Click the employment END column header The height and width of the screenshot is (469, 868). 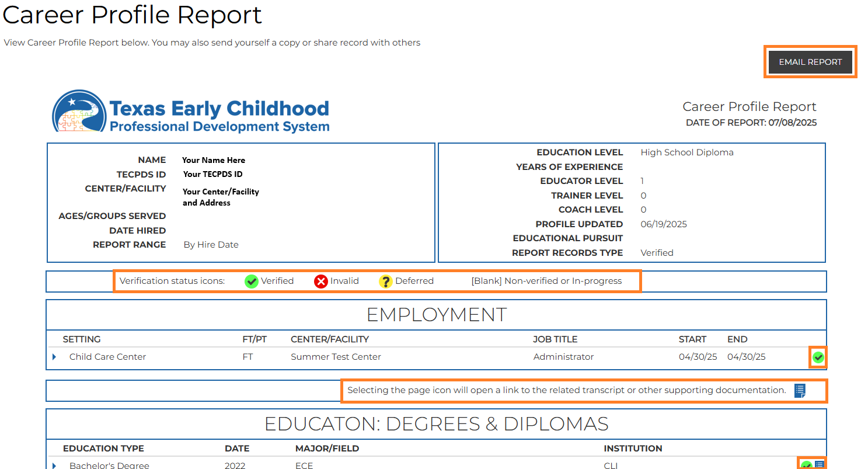coord(737,339)
